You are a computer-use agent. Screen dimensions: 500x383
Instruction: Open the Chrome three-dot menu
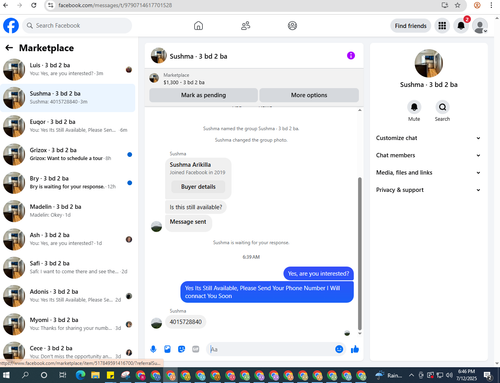(491, 5)
